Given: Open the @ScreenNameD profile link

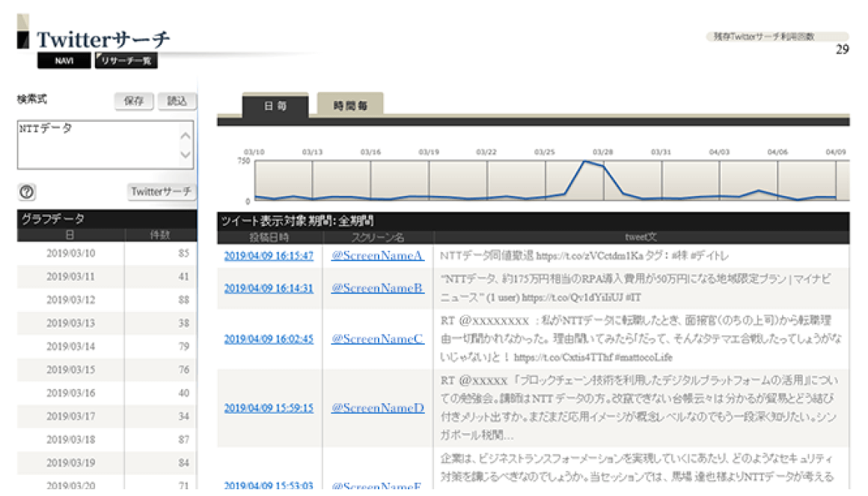Looking at the screenshot, I should tap(377, 408).
